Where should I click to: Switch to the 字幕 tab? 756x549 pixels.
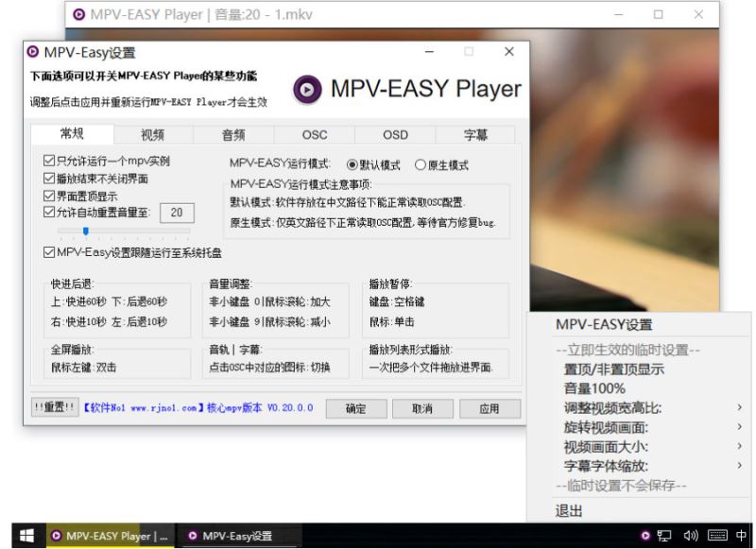475,135
